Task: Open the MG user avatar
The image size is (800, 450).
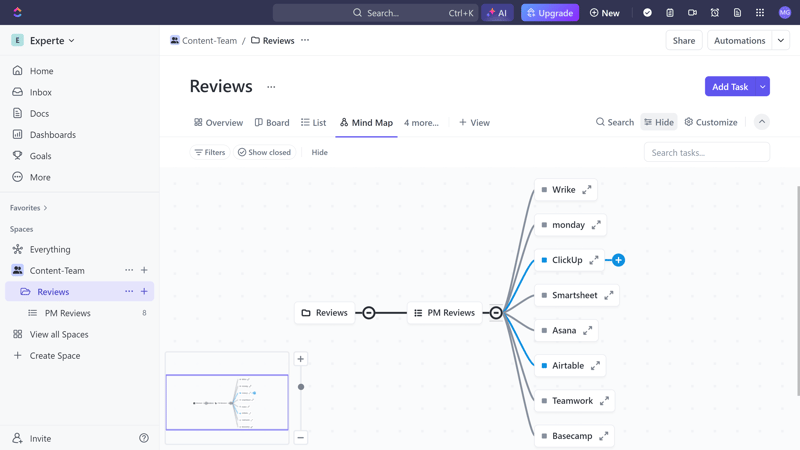Action: pyautogui.click(x=785, y=13)
